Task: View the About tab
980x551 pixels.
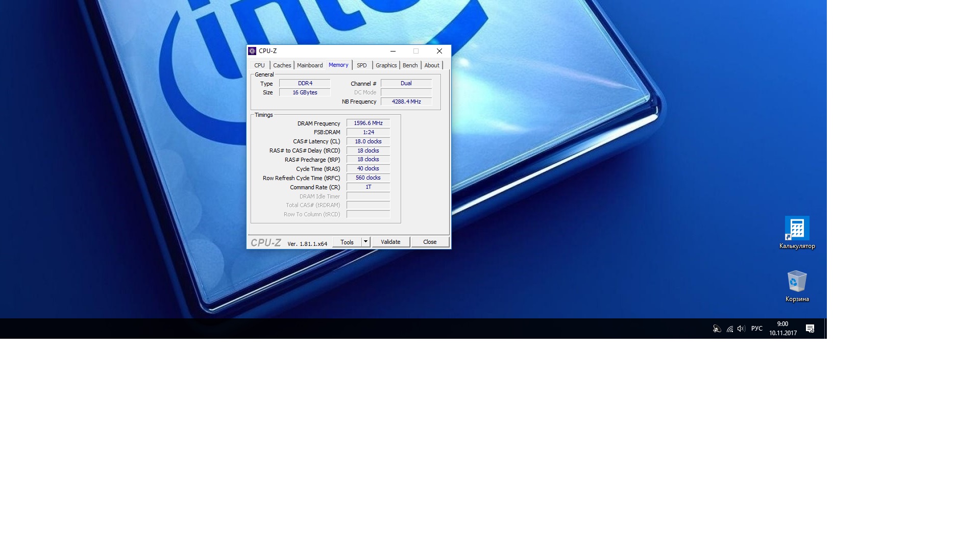Action: 431,65
